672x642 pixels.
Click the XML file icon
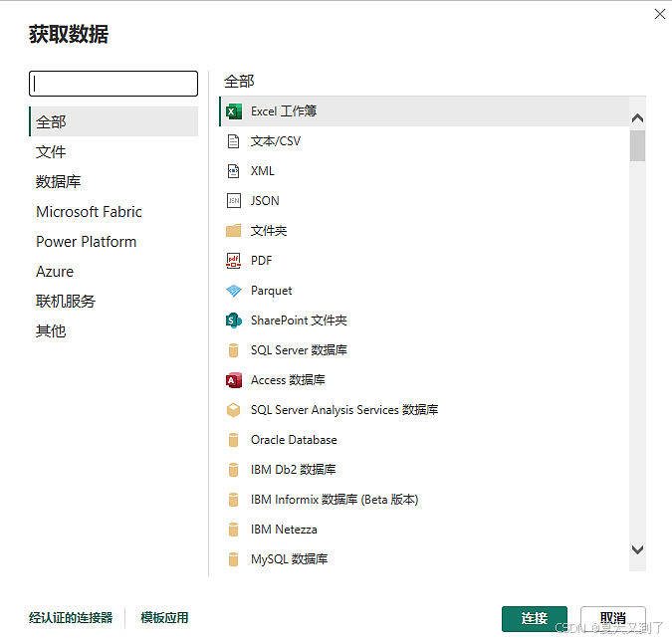click(233, 171)
